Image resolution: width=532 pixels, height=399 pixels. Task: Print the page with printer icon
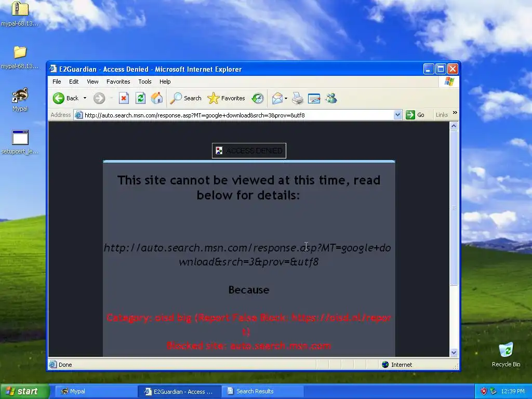pos(298,98)
